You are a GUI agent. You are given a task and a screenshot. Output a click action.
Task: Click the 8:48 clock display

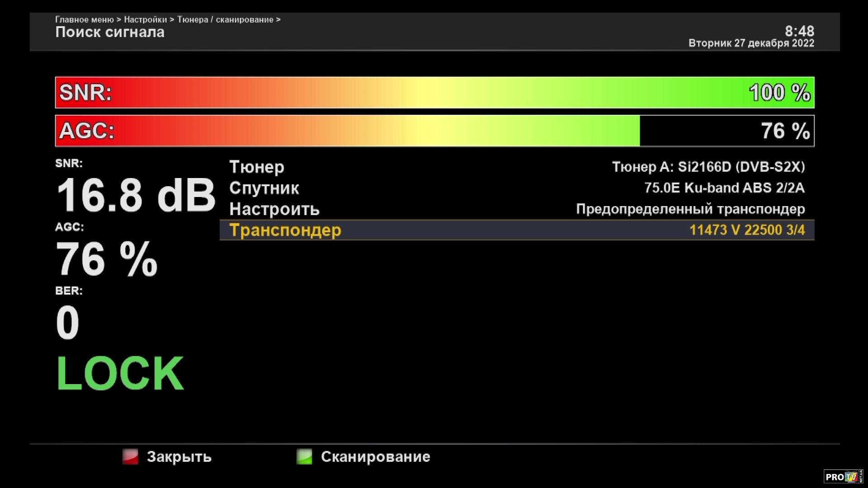click(799, 31)
